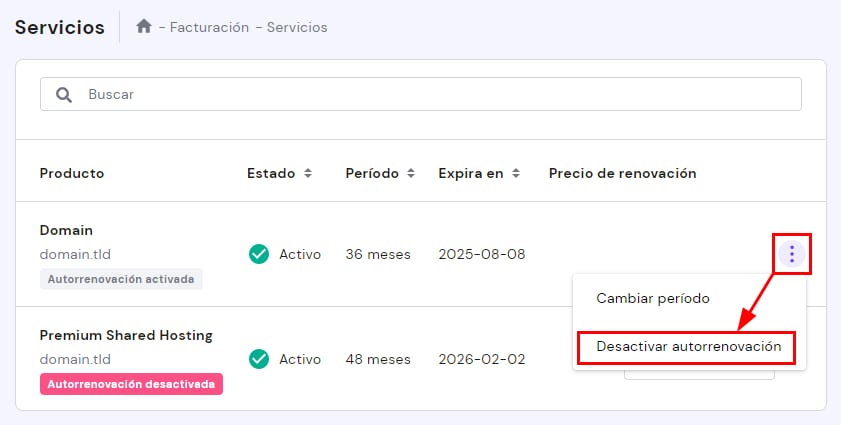Click the home icon in breadcrumb

coord(143,26)
